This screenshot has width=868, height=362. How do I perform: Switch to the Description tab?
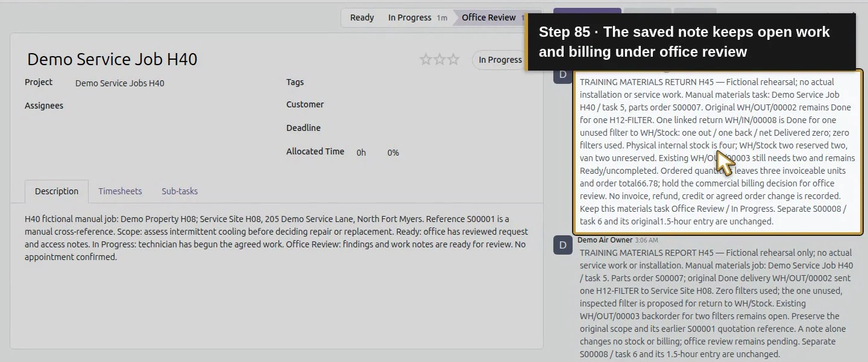pos(57,191)
